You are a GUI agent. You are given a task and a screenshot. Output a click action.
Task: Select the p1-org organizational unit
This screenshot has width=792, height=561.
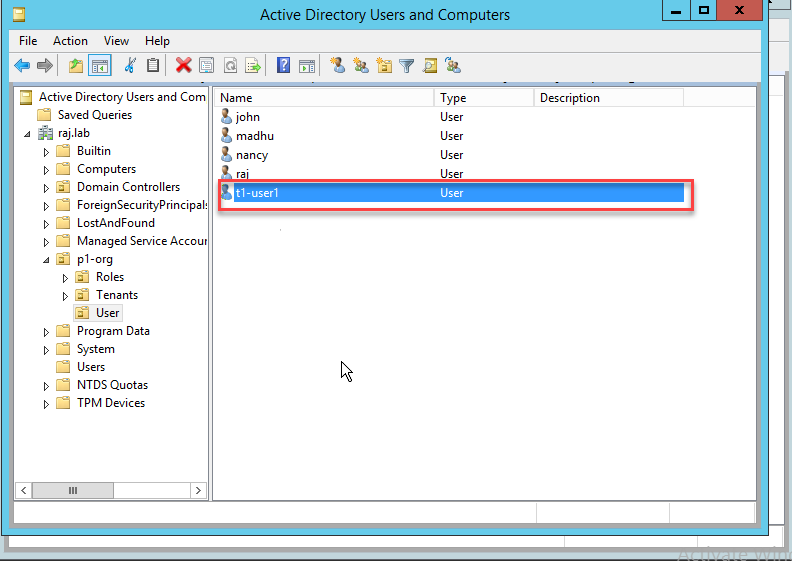[94, 259]
